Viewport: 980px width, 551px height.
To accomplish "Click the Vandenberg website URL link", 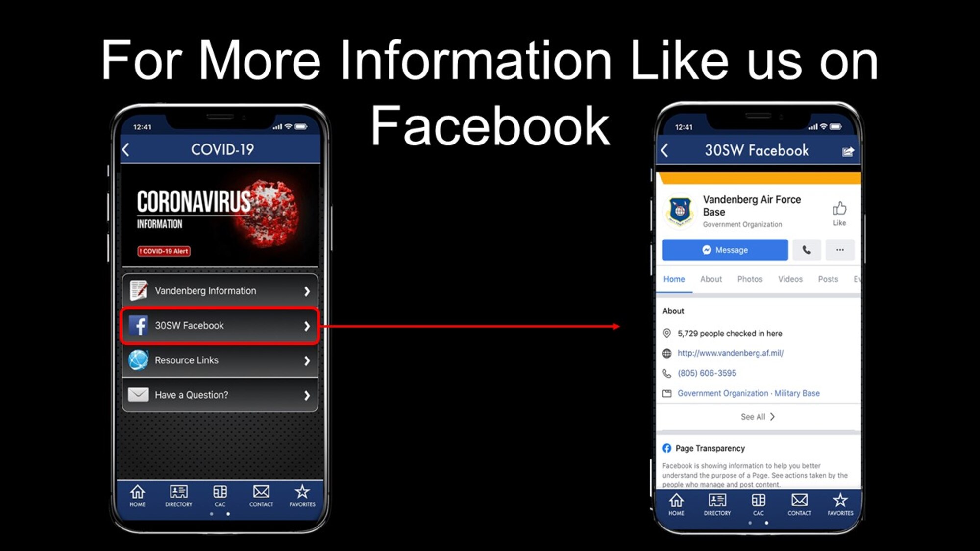I will click(730, 353).
